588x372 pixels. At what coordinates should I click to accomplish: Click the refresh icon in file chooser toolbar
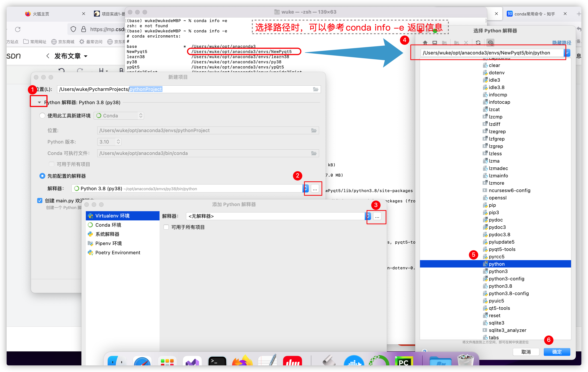478,43
